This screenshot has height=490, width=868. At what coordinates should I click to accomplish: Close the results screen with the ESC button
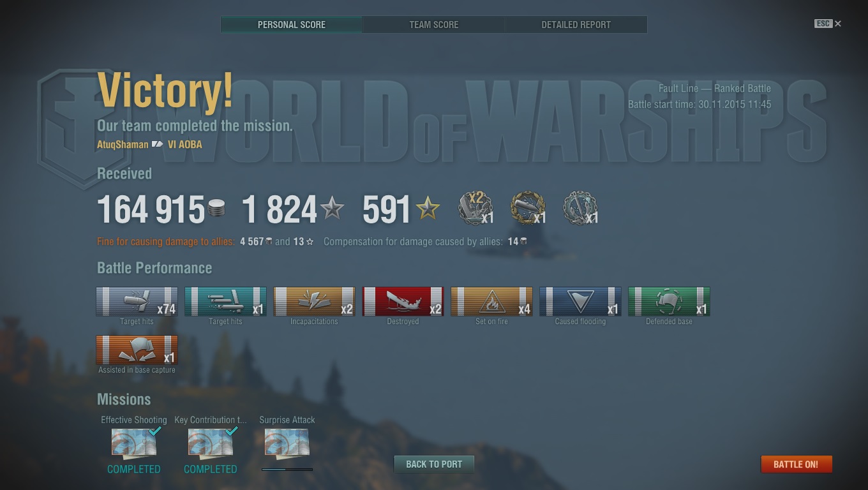point(828,24)
